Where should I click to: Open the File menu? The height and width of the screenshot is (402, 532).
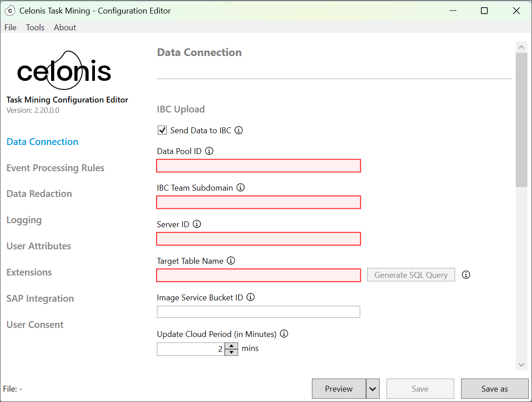tap(10, 28)
